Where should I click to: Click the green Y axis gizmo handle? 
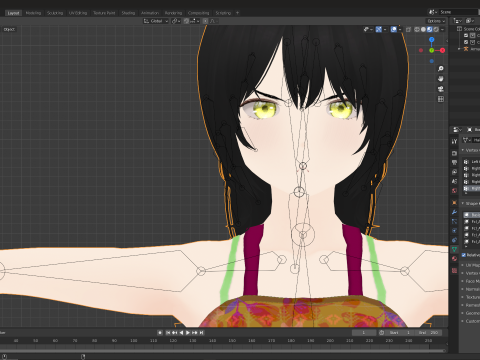point(432,50)
